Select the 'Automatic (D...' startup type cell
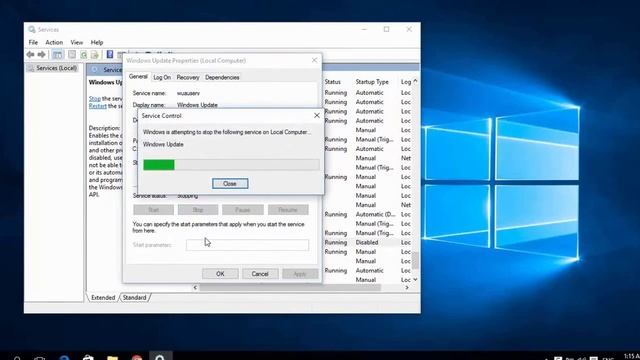Screen dimensions: 640x360 coord(375,214)
